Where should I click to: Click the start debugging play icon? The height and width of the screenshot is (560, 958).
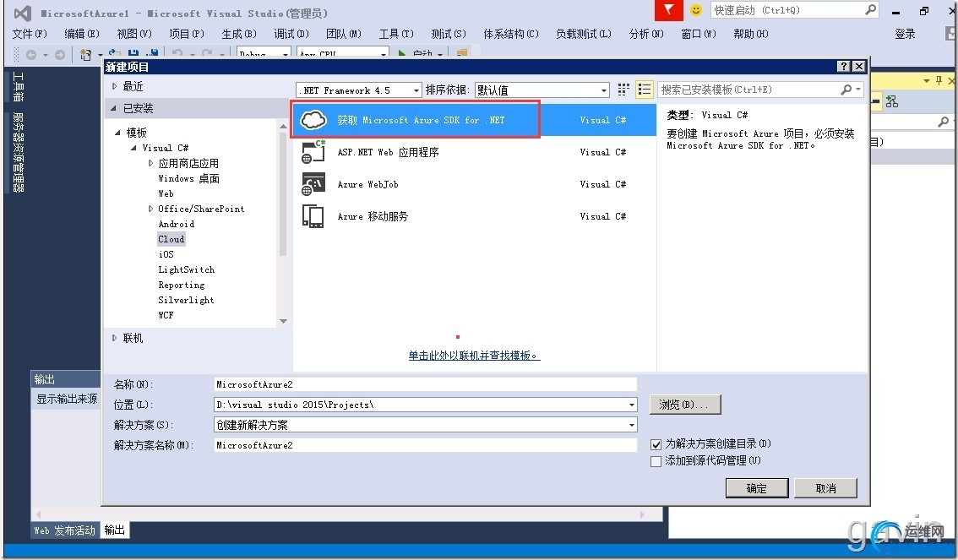[402, 54]
